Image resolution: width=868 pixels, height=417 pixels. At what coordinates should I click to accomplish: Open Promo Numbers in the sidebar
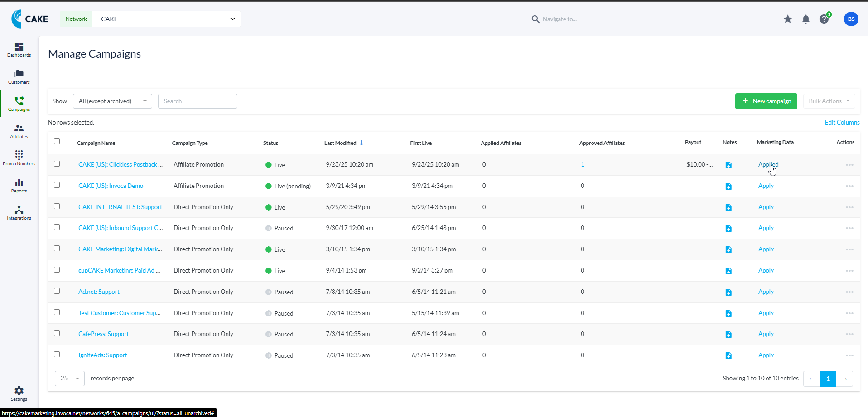pyautogui.click(x=19, y=158)
